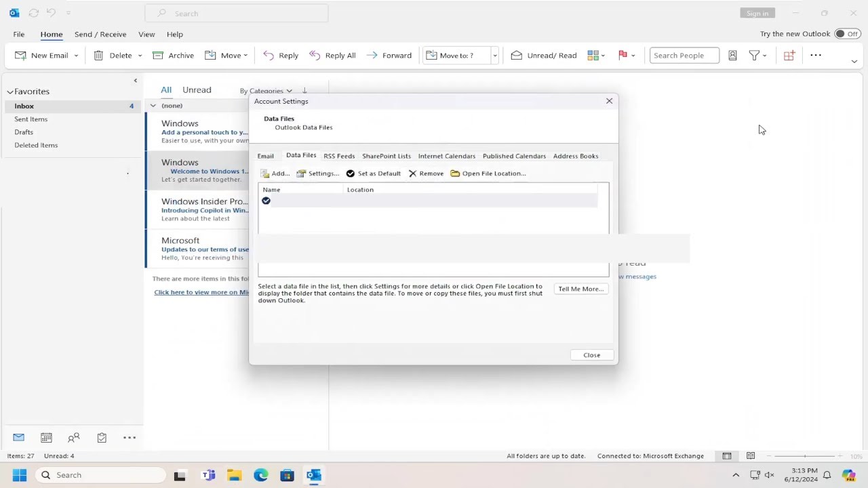
Task: Expand the ribbon display options chevron
Action: [x=854, y=61]
